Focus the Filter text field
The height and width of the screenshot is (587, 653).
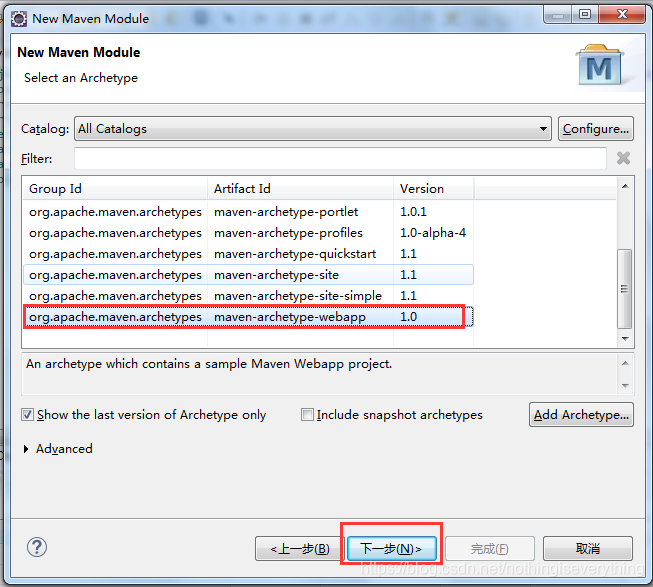point(340,159)
